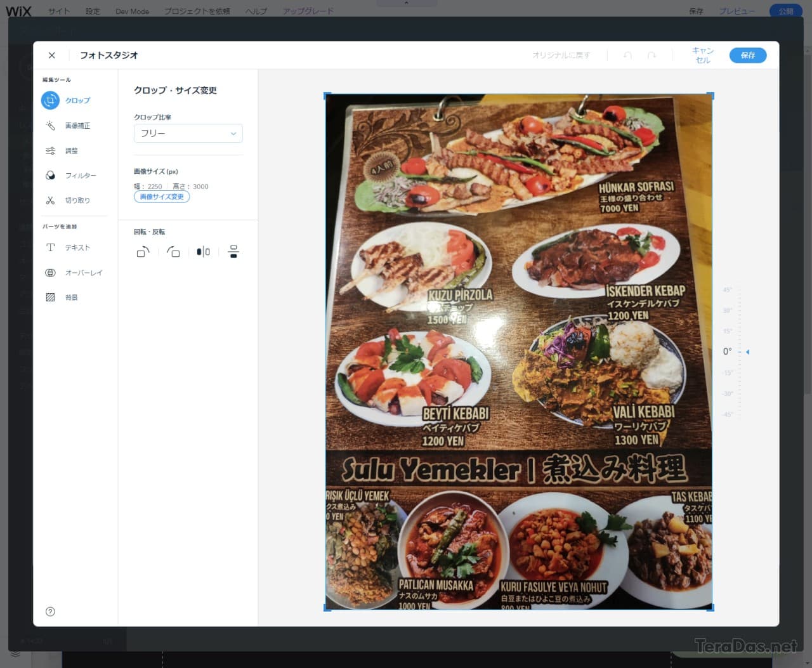Open the プロジェクトを依頼 menu

coord(197,11)
